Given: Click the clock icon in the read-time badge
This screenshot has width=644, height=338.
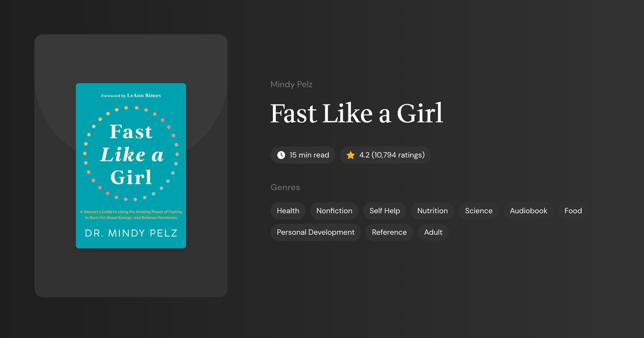Looking at the screenshot, I should tap(281, 155).
